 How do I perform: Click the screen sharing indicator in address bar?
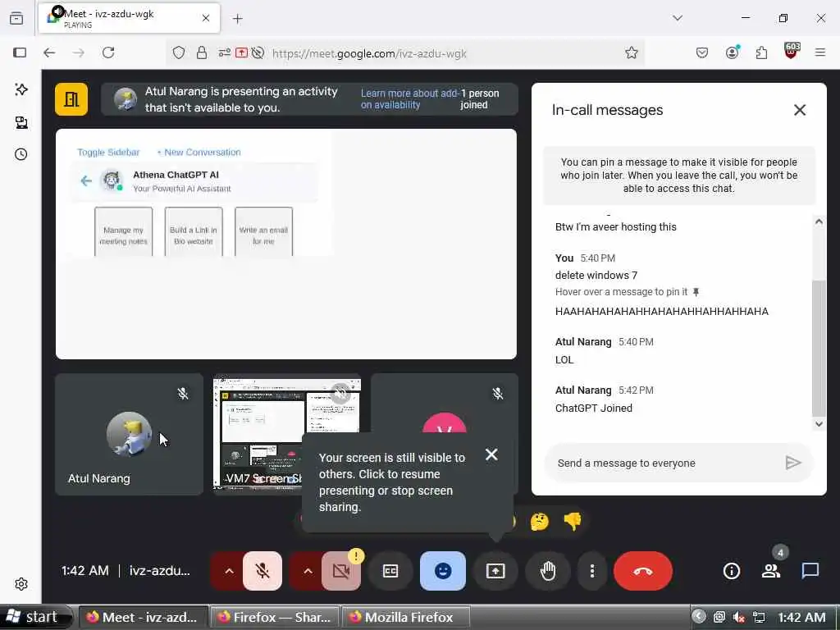[242, 52]
